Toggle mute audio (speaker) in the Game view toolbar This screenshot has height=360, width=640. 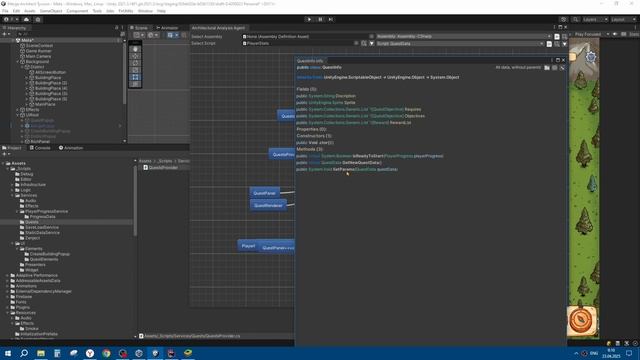point(616,34)
